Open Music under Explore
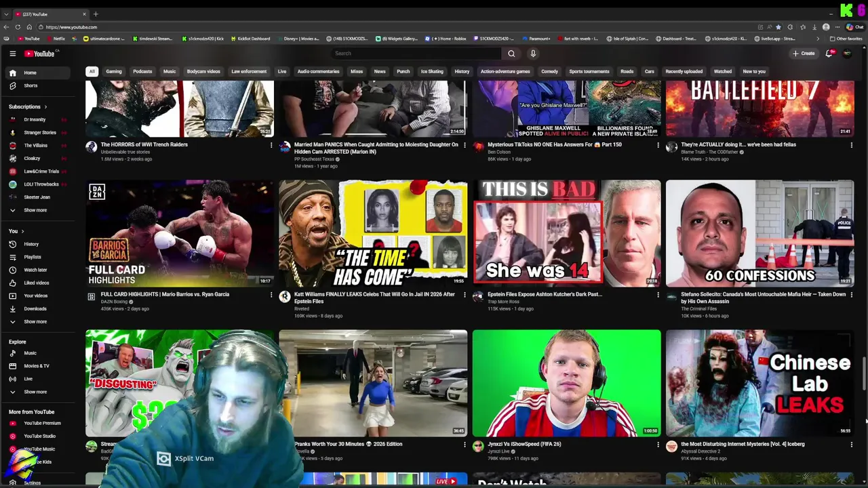This screenshot has height=488, width=868. pos(37,353)
